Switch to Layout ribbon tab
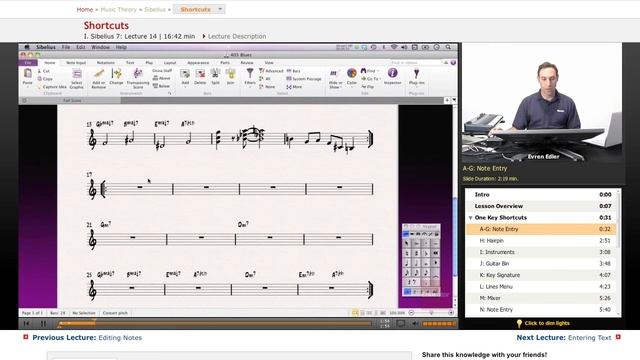640x360 pixels. click(170, 63)
